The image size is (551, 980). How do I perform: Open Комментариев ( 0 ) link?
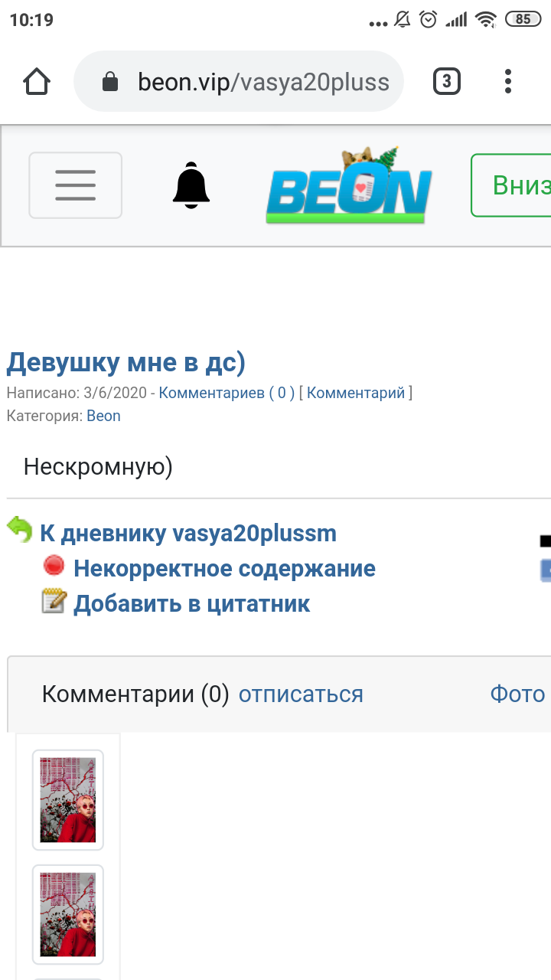(227, 393)
